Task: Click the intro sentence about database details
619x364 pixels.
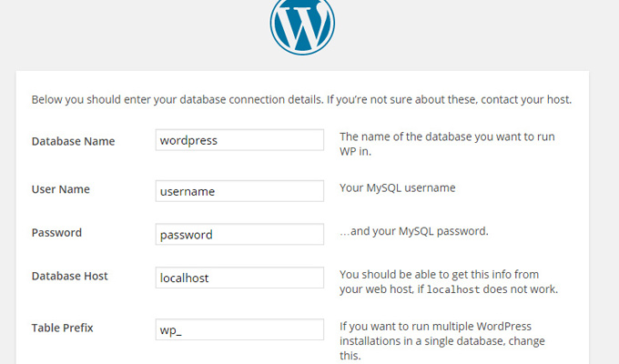Action: (x=301, y=99)
